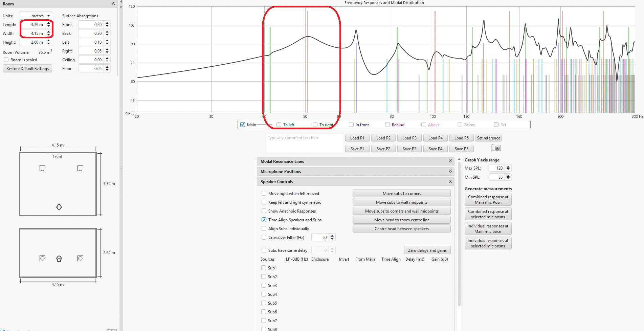The height and width of the screenshot is (331, 644).
Task: Enable the Sub1 source checkbox
Action: [264, 268]
